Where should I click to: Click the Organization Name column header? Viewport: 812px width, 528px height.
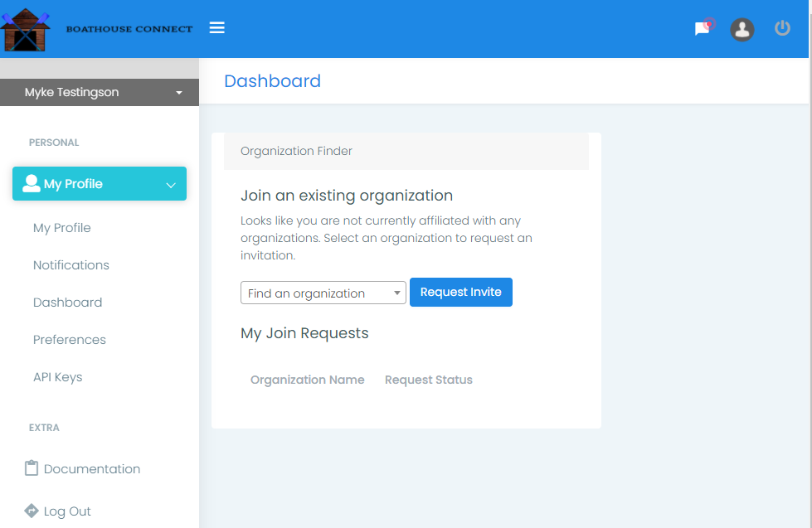tap(307, 380)
